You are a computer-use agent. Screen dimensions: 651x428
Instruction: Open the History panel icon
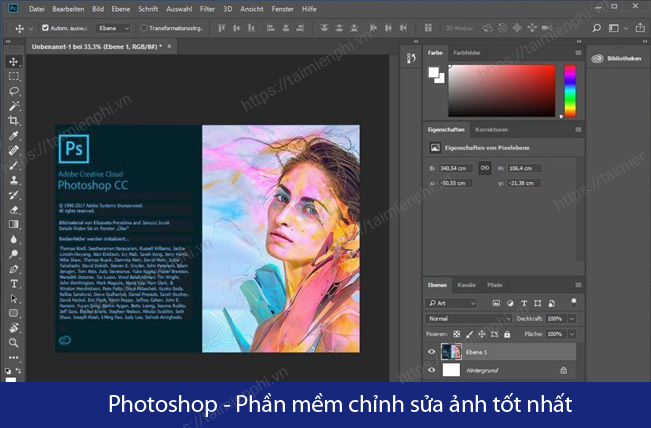coord(411,59)
